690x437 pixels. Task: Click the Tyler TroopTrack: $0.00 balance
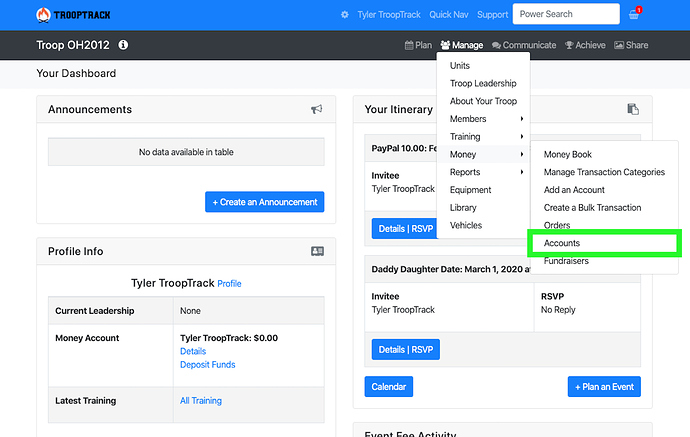[229, 338]
